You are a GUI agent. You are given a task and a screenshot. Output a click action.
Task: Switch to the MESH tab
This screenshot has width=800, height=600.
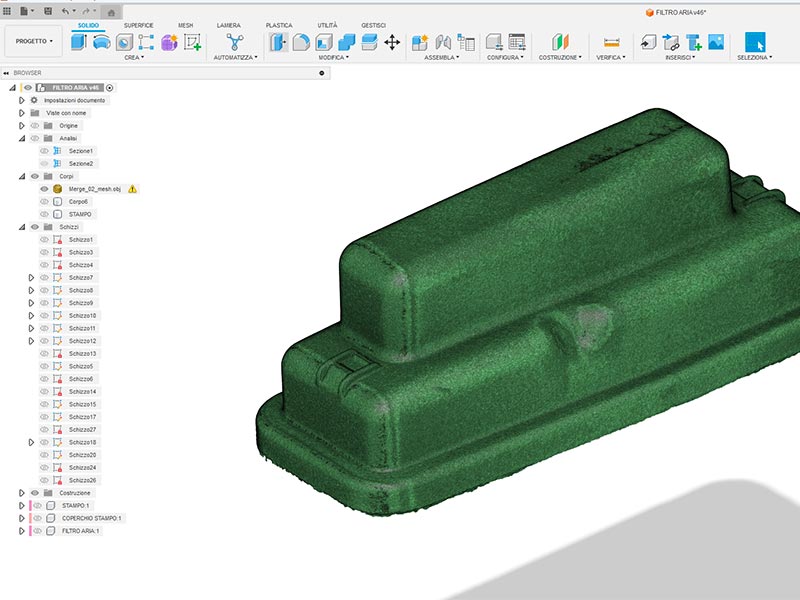click(186, 24)
